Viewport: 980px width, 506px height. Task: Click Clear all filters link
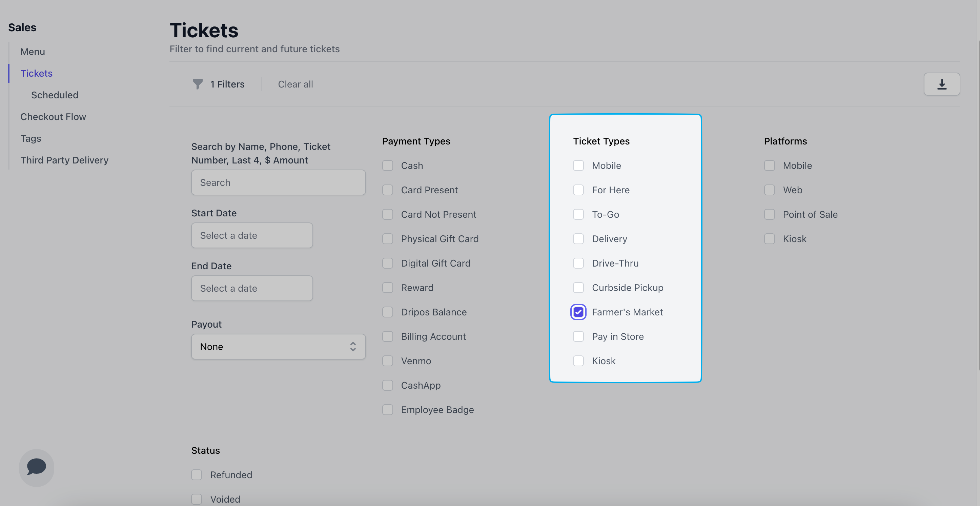point(295,84)
